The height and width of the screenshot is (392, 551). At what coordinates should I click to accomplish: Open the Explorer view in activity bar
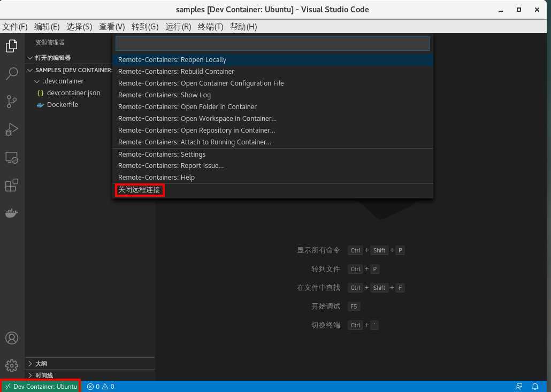click(12, 46)
